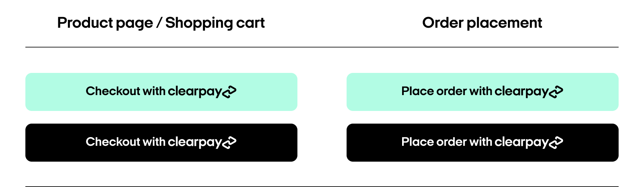The width and height of the screenshot is (644, 187).
Task: Click the clearpay wordmark in black Checkout button
Action: pyautogui.click(x=194, y=142)
